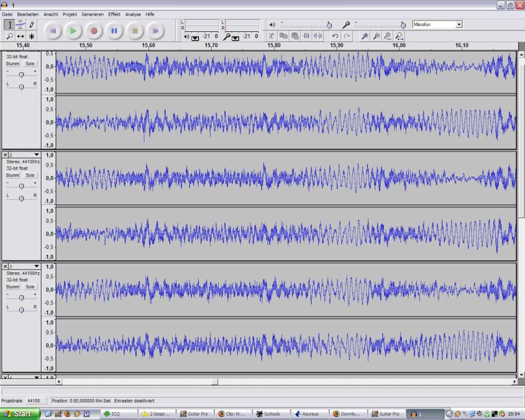Viewport: 525px width, 420px height.
Task: Click the vertical scrollbar down arrow
Action: click(x=521, y=375)
